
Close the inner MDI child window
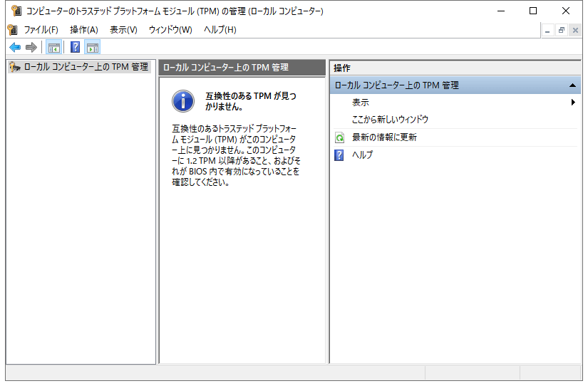575,31
